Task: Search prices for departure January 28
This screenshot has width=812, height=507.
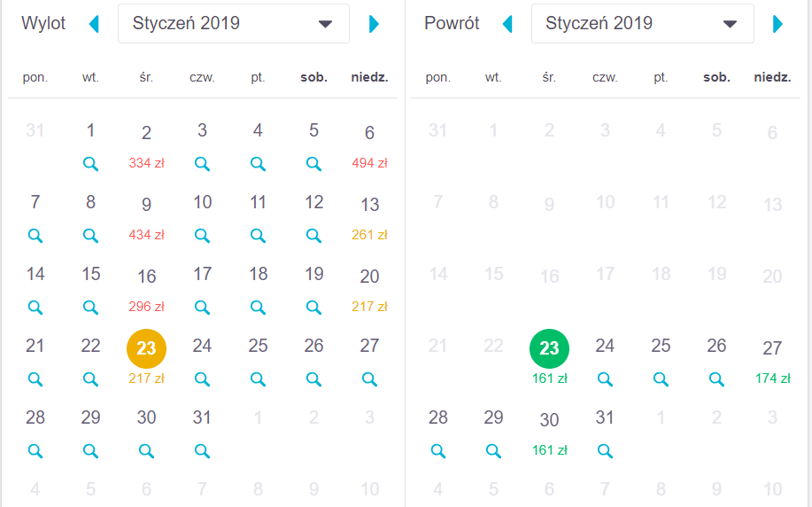Action: tap(35, 451)
